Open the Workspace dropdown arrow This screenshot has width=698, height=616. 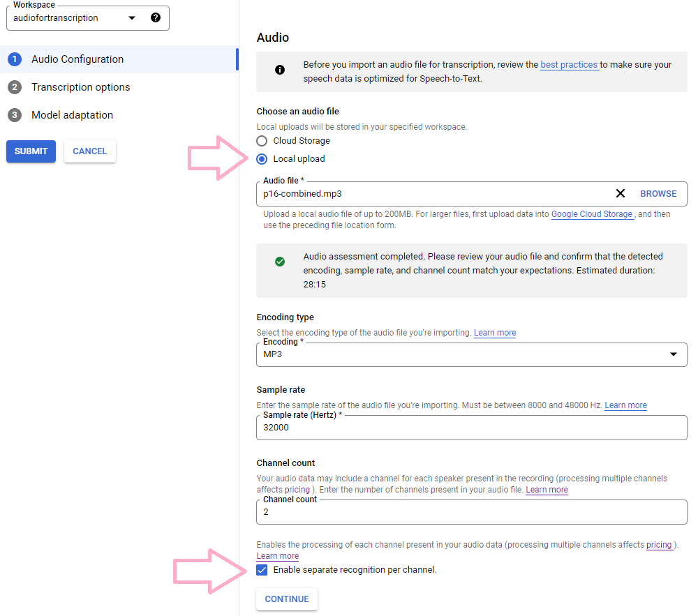132,18
